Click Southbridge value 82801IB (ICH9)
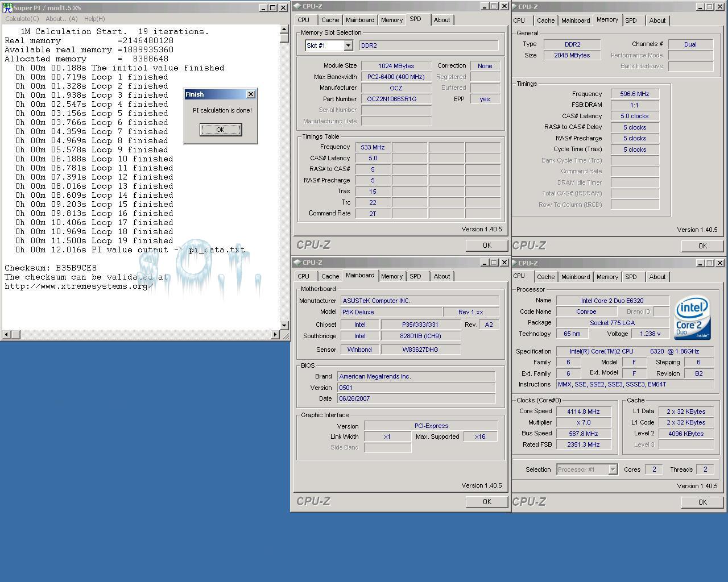 [x=421, y=336]
